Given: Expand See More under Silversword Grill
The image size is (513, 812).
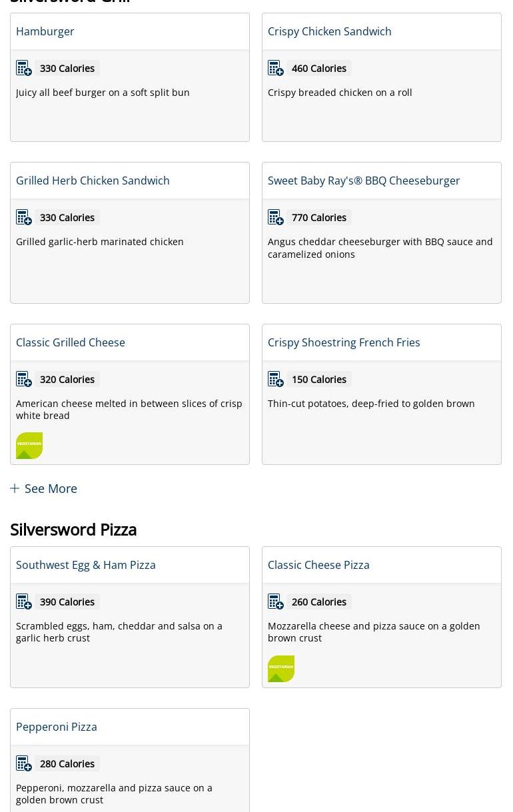Looking at the screenshot, I should coord(44,488).
